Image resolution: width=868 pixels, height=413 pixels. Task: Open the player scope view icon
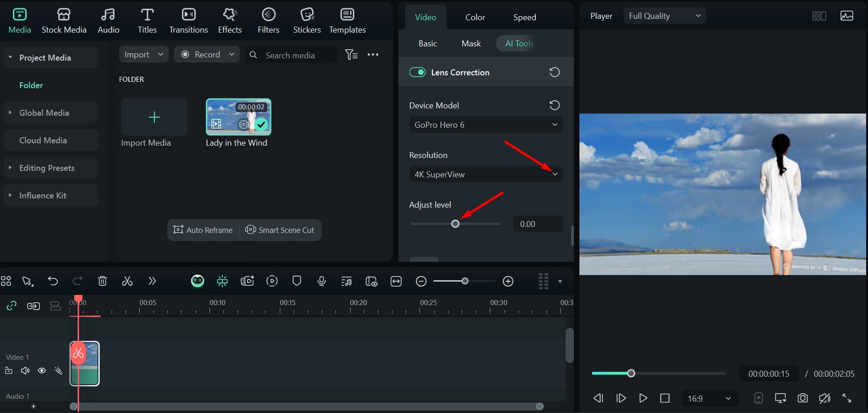coord(847,16)
